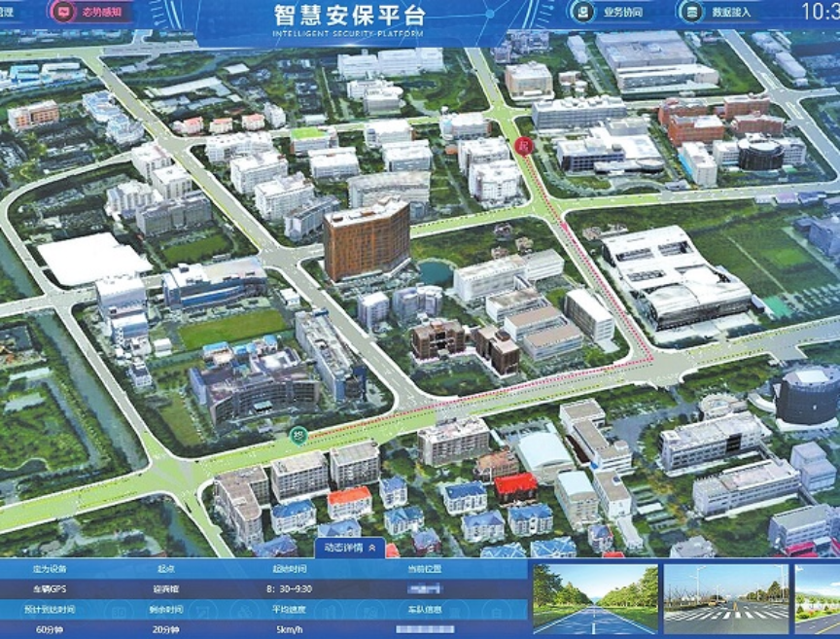Viewport: 840px width, 639px height.
Task: Select the 5km/h average speed value
Action: 290,629
